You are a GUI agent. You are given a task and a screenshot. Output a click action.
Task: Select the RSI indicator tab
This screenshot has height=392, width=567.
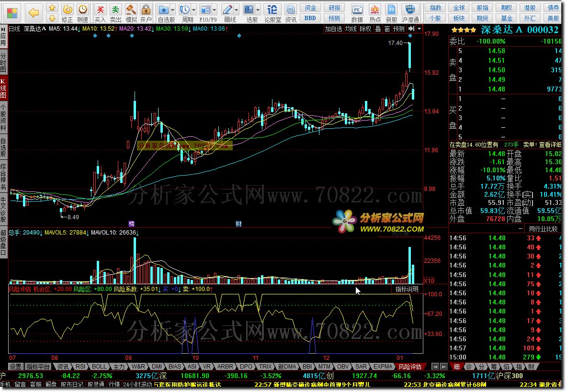(x=80, y=367)
